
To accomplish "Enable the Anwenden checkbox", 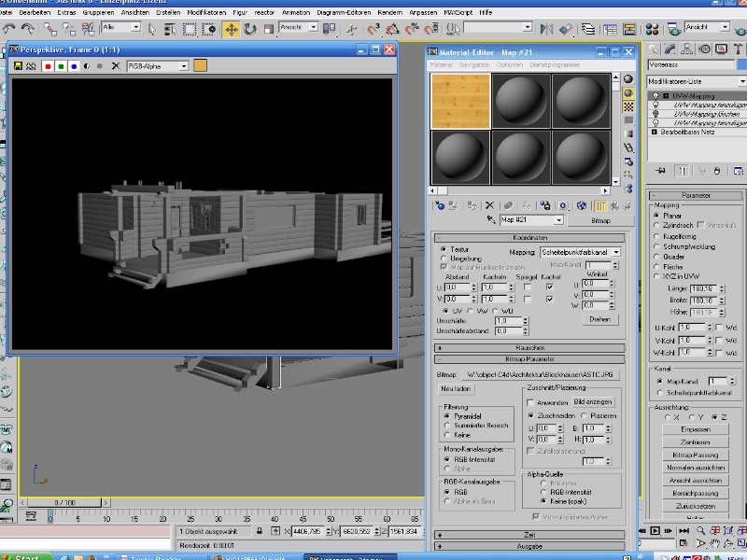I will (x=529, y=402).
